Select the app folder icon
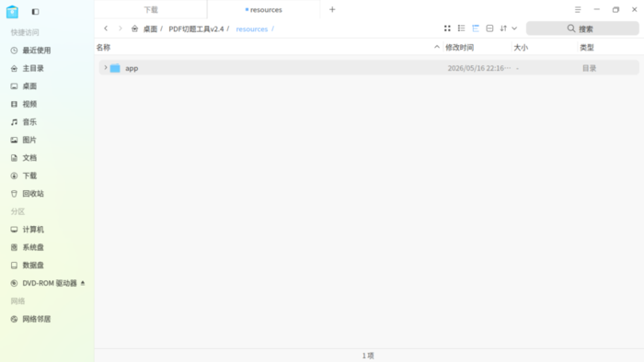The image size is (644, 362). [115, 68]
